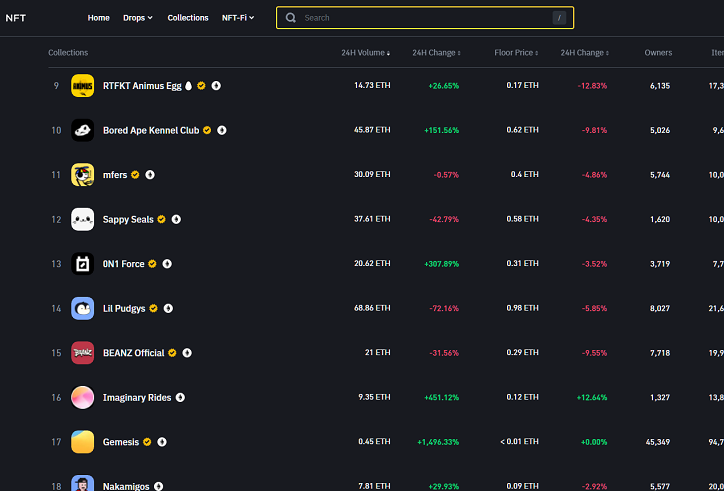Open BEANZ Official collection name
Screen dimensions: 724x491
(133, 353)
